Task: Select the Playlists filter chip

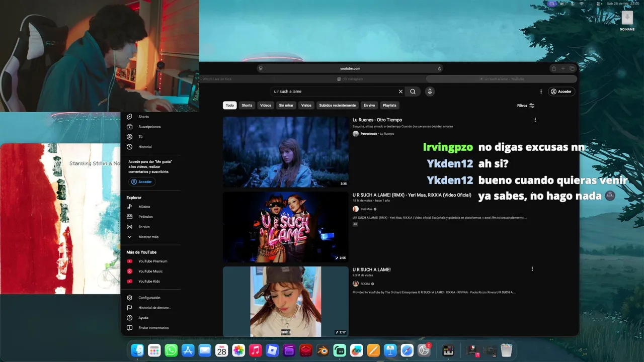Action: 389,106
